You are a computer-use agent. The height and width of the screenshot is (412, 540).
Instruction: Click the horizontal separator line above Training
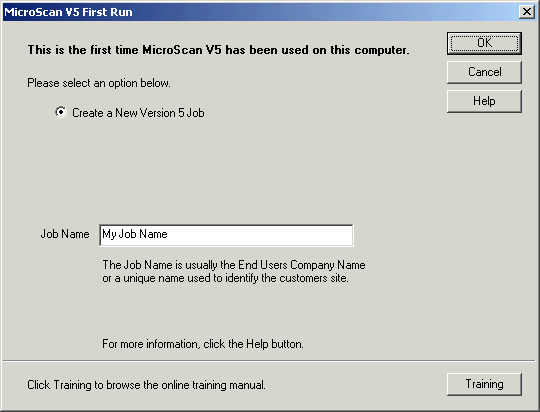[x=269, y=361]
